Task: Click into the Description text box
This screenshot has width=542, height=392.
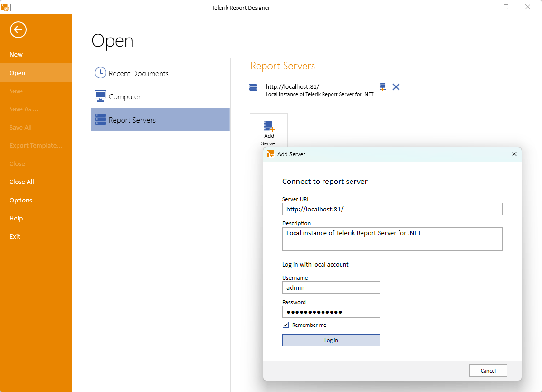Action: (x=392, y=239)
